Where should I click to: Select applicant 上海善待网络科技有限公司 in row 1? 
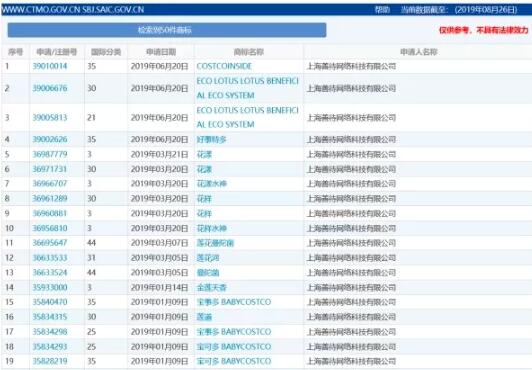(x=352, y=66)
